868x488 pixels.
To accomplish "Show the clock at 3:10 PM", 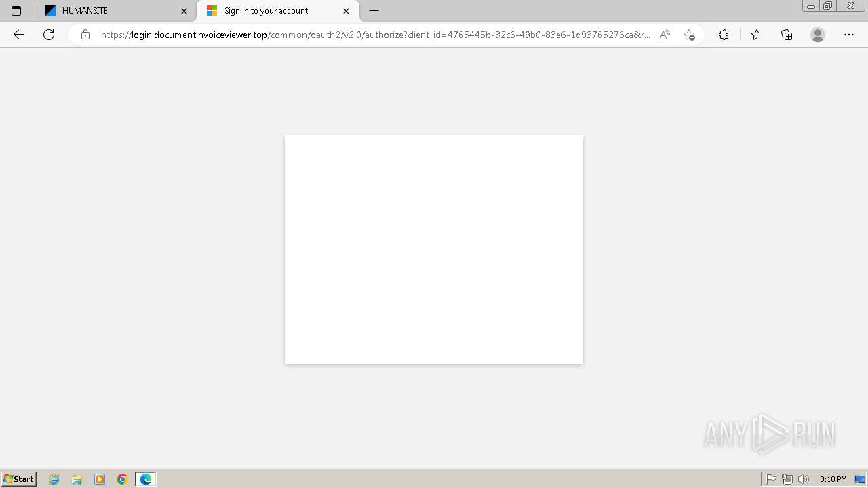I will (833, 479).
